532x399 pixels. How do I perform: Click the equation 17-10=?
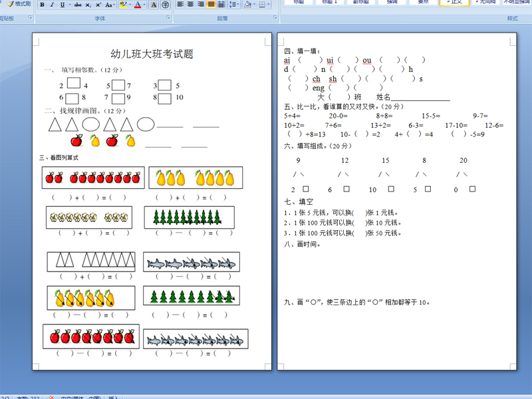(x=456, y=126)
